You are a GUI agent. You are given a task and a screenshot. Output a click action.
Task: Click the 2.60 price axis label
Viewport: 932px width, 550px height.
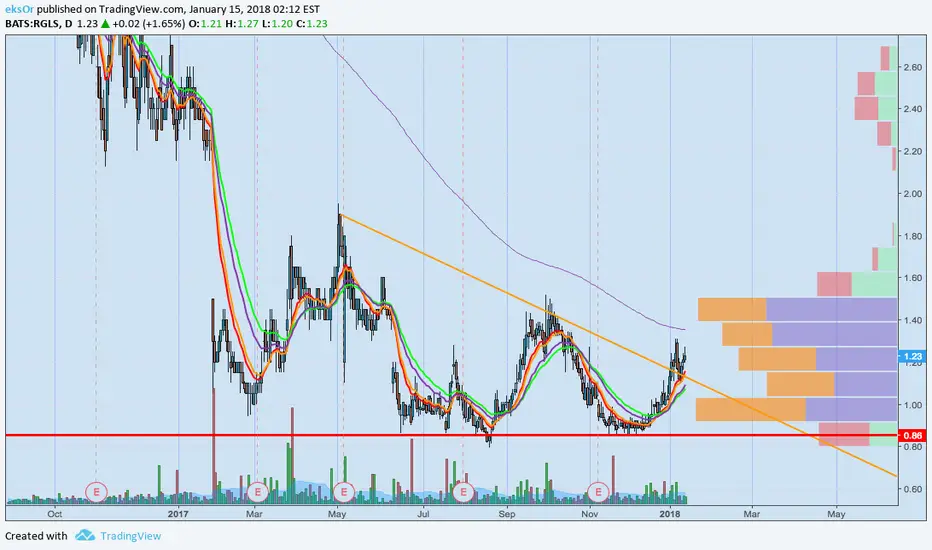click(912, 67)
